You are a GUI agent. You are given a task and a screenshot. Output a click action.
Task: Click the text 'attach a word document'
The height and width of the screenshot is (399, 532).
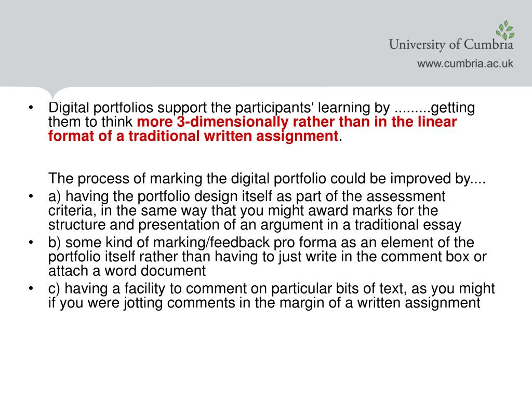click(x=127, y=271)
